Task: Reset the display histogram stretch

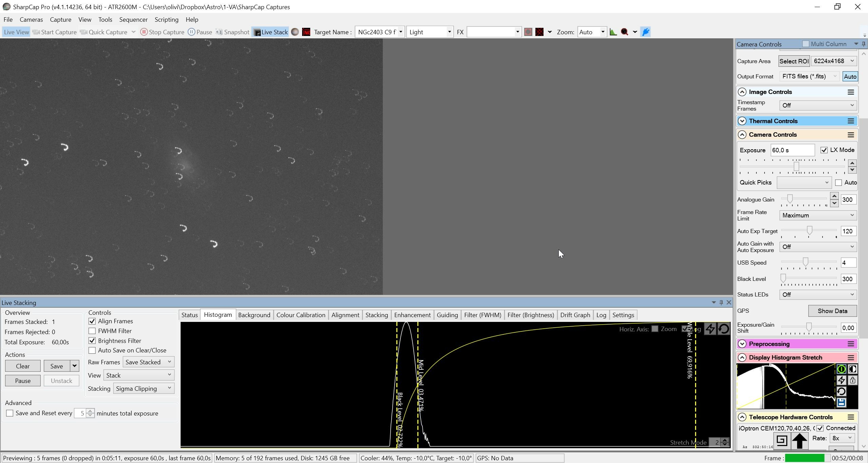Action: 841,391
